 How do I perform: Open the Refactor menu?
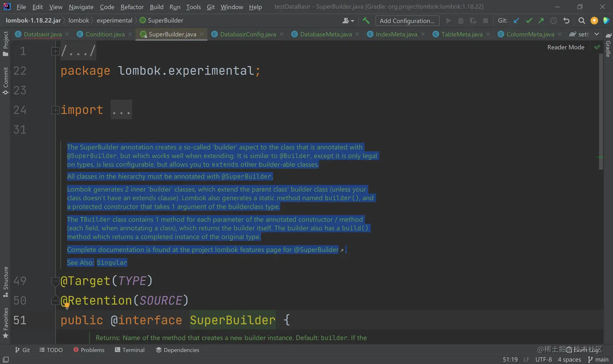[132, 7]
